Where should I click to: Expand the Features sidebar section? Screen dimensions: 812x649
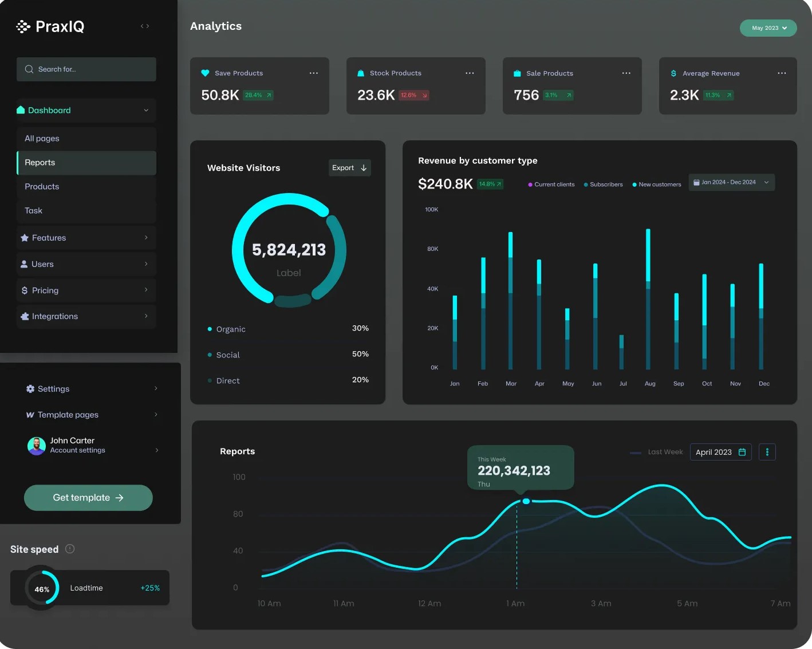[86, 238]
